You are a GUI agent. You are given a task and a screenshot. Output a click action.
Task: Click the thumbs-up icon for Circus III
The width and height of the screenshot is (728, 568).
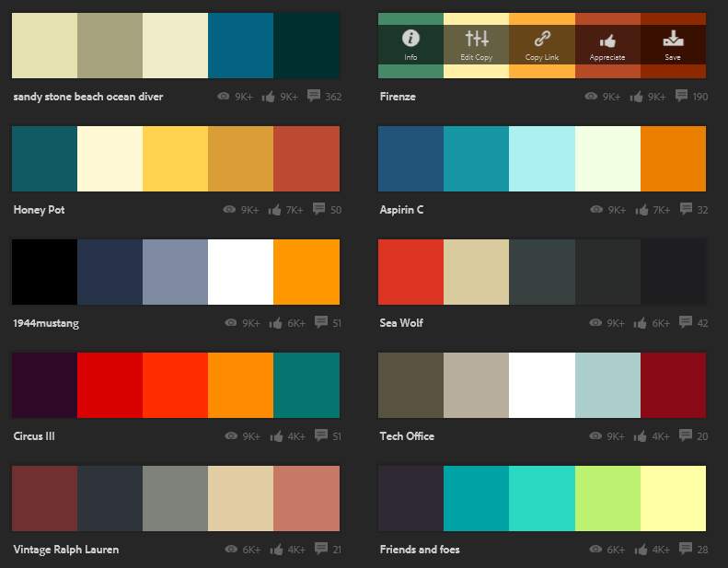[276, 436]
